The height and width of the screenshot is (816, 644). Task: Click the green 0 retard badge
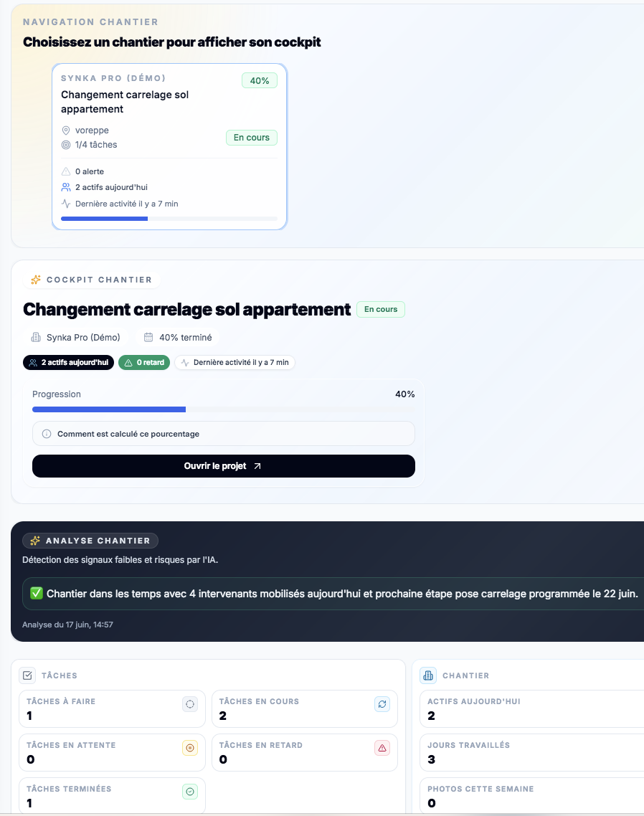click(144, 363)
